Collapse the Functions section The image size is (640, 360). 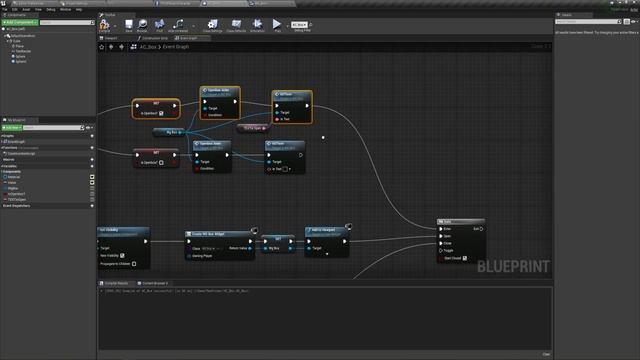[2, 148]
